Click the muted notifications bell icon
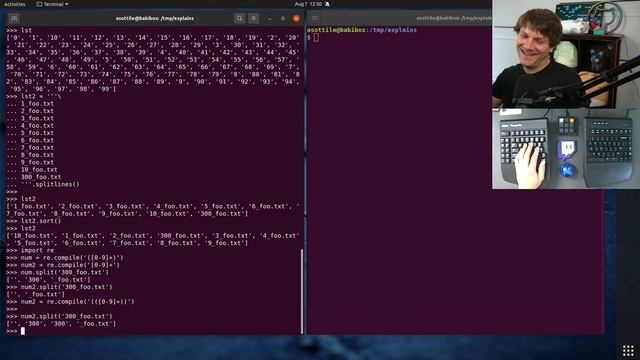The width and height of the screenshot is (640, 360). click(327, 4)
